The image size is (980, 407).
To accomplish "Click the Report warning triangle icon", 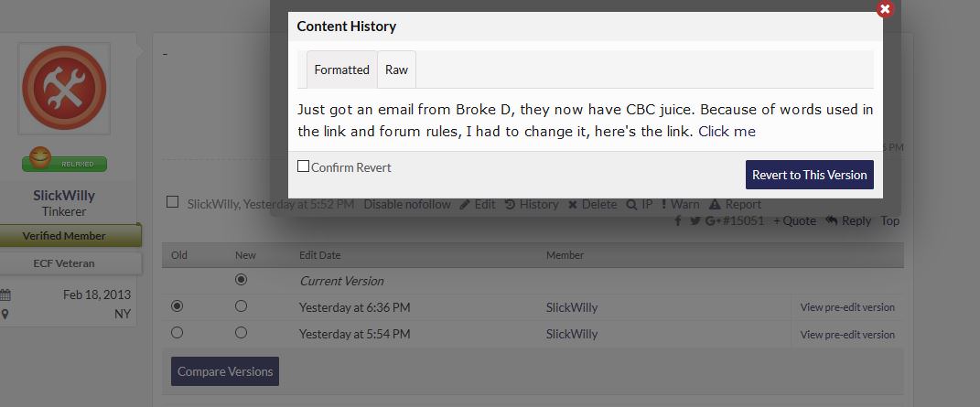I will pyautogui.click(x=715, y=205).
